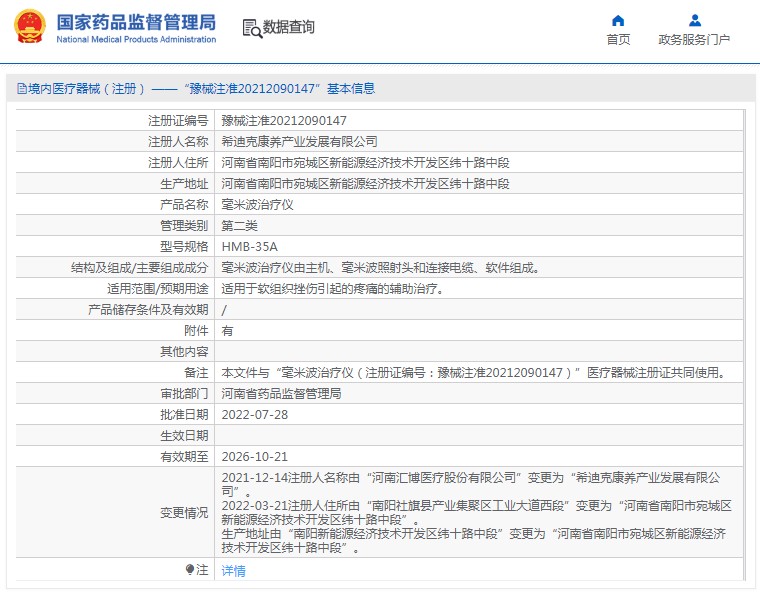Click the model value HMB-35A
760x598 pixels.
[249, 246]
